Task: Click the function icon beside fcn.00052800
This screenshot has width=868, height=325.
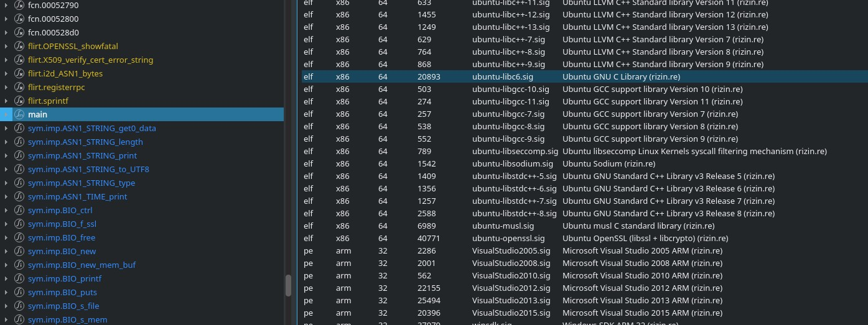Action: pos(19,19)
